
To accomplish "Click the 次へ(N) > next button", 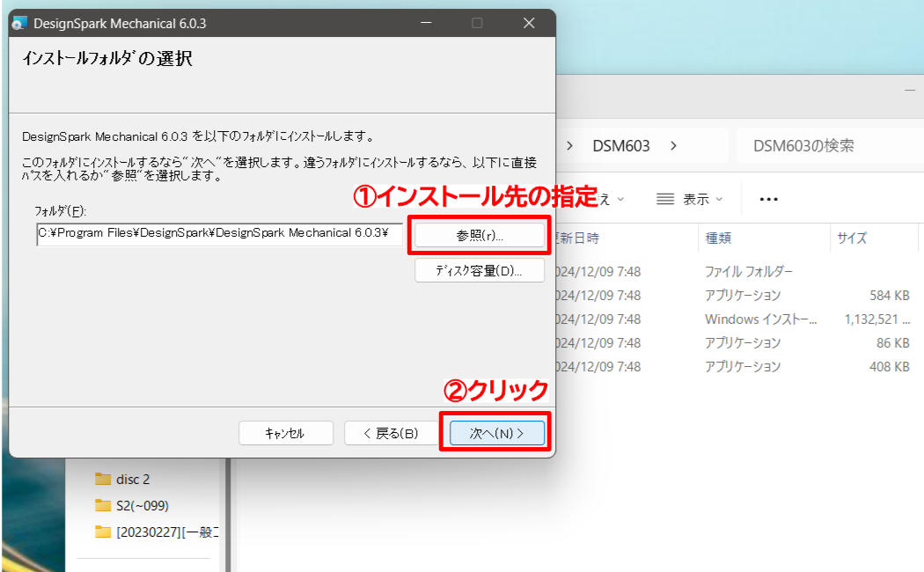I will coord(496,433).
